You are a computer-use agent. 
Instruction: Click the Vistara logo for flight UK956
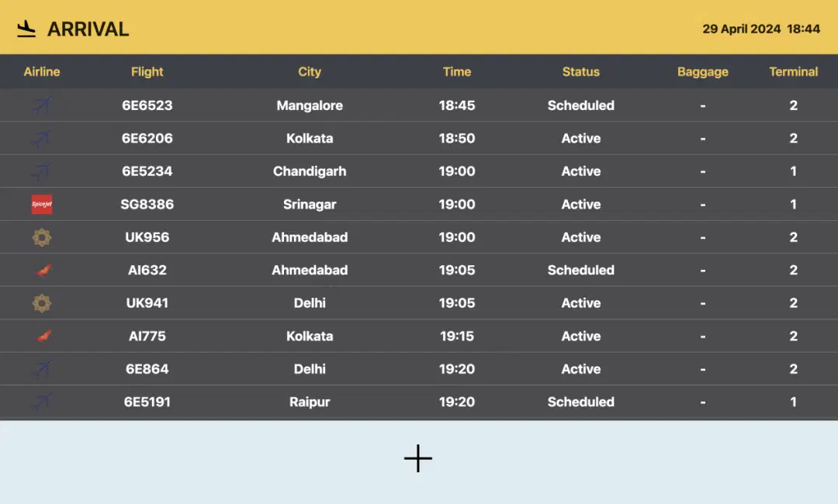42,237
